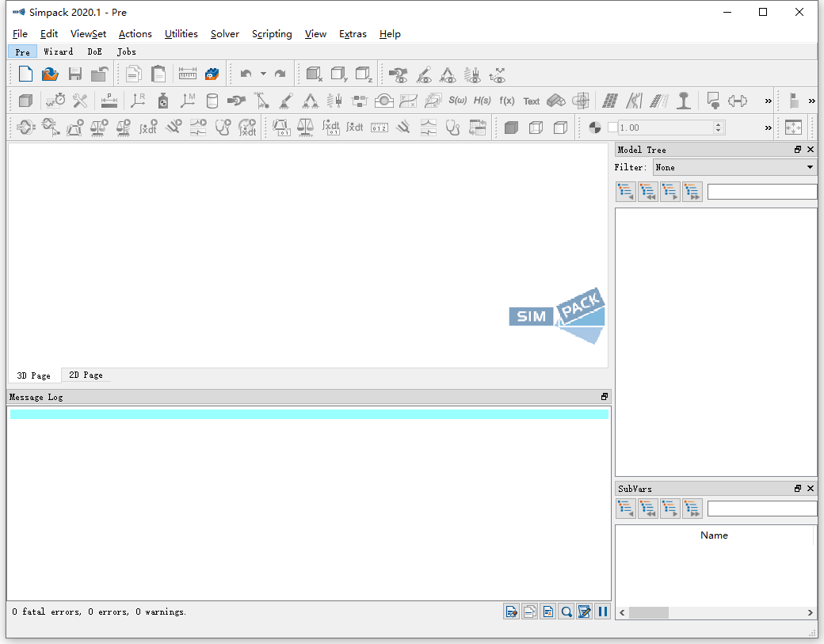Float the Message Log panel

pyautogui.click(x=605, y=397)
